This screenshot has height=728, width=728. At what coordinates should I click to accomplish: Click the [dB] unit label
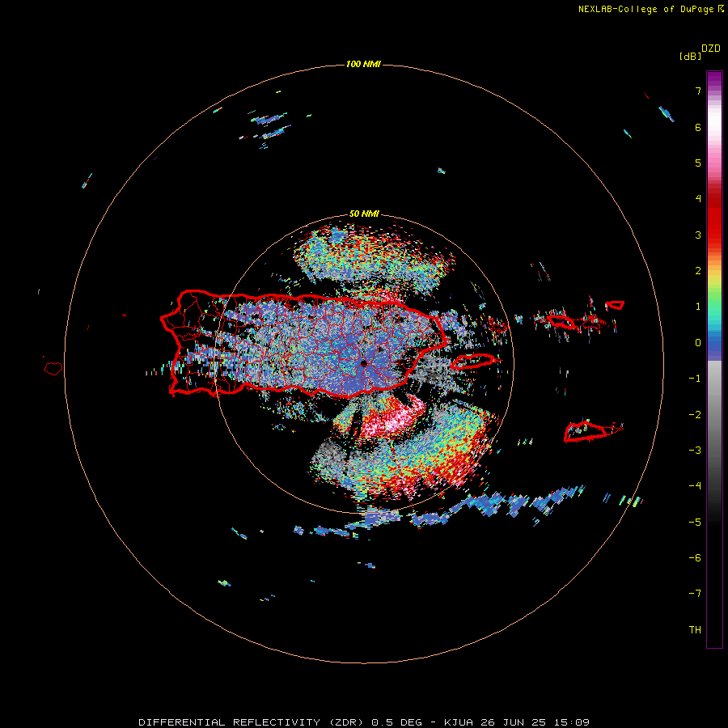tap(690, 56)
